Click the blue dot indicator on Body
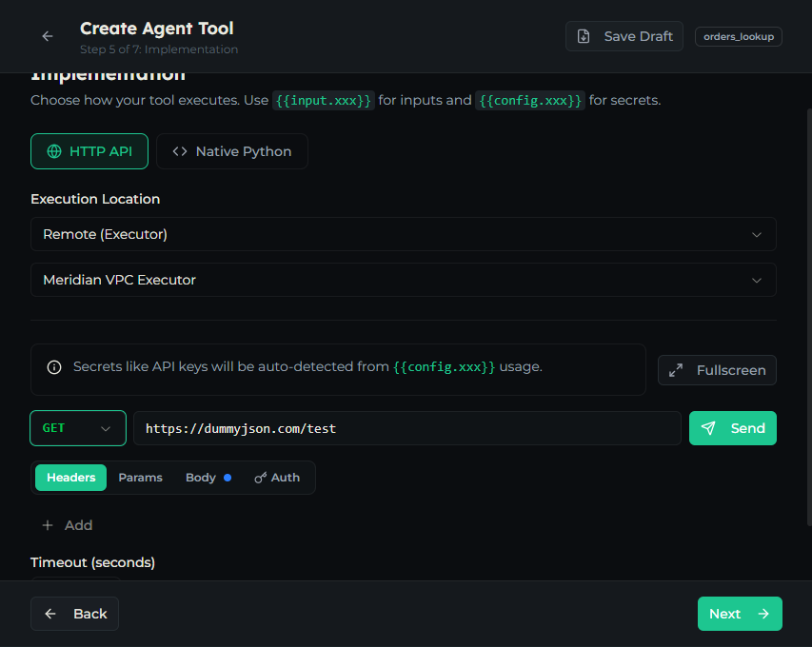812x647 pixels. point(228,478)
